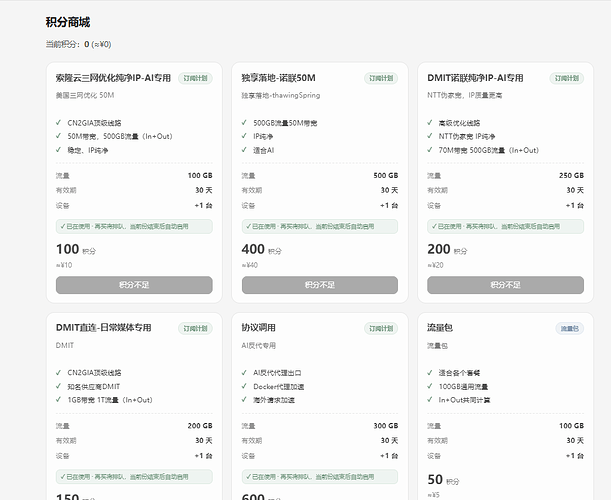
Task: Click the 200 积分 price
Action: click(x=447, y=249)
